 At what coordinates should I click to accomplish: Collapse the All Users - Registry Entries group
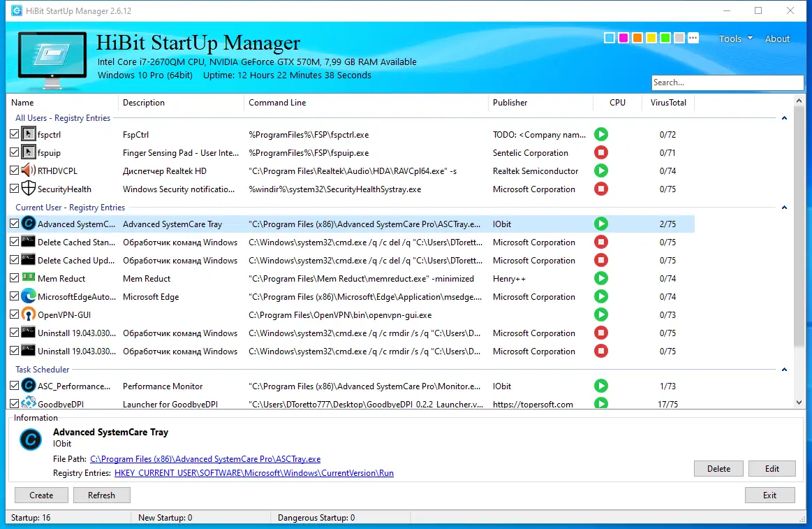(x=784, y=118)
